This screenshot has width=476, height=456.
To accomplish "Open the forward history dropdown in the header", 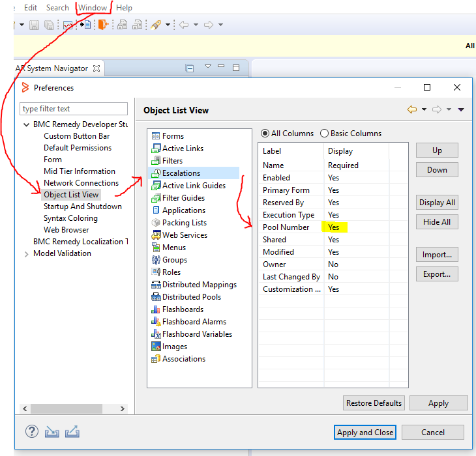I will pos(449,109).
